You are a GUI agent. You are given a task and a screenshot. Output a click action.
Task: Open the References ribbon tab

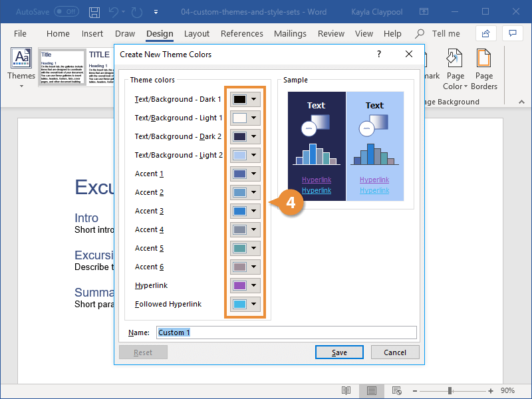[x=242, y=34]
